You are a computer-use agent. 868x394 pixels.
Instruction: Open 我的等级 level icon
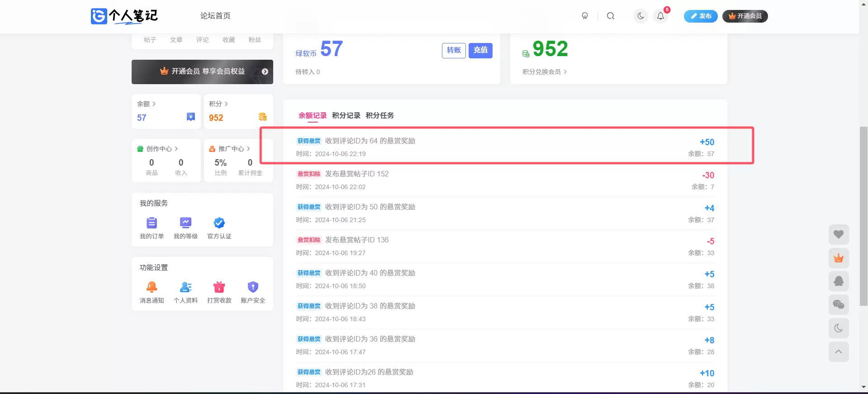tap(185, 223)
